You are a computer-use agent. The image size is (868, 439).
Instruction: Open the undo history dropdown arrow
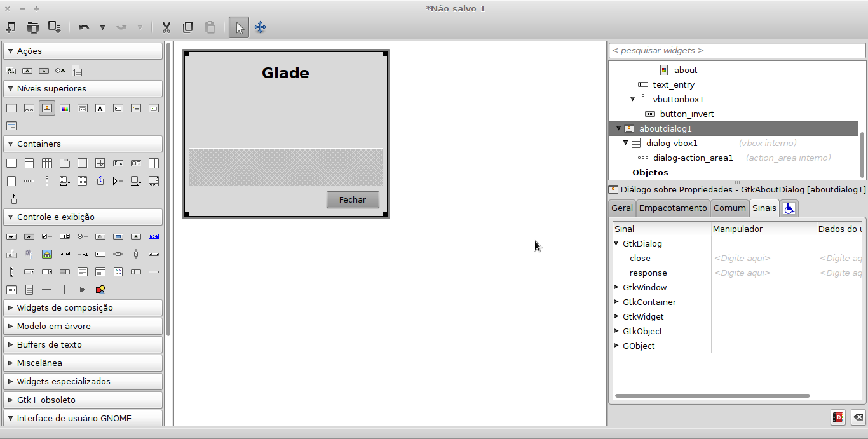[x=101, y=27]
